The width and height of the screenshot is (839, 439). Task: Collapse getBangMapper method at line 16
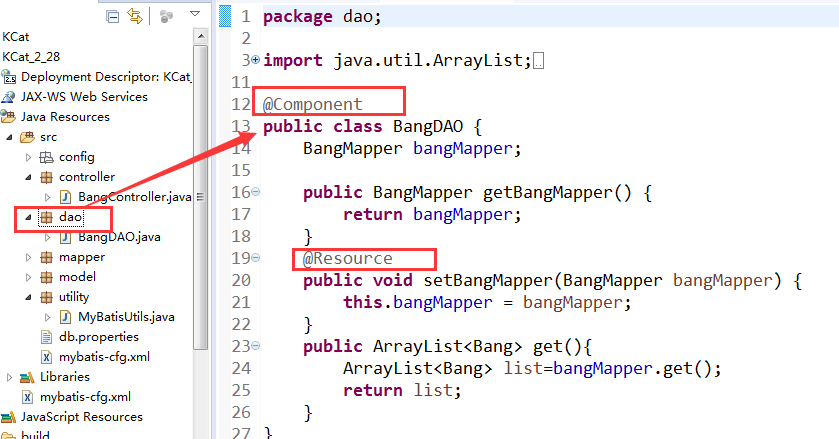[256, 191]
